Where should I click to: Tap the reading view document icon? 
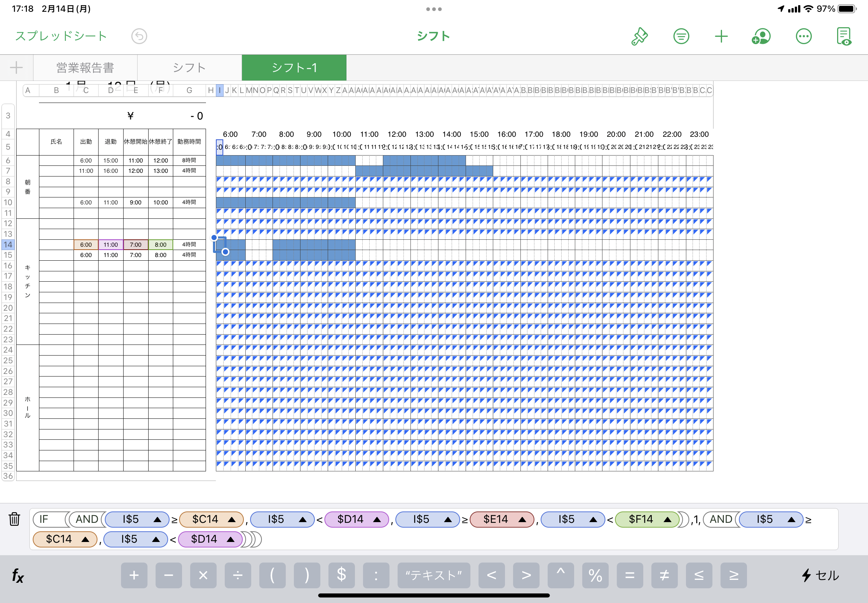coord(844,37)
